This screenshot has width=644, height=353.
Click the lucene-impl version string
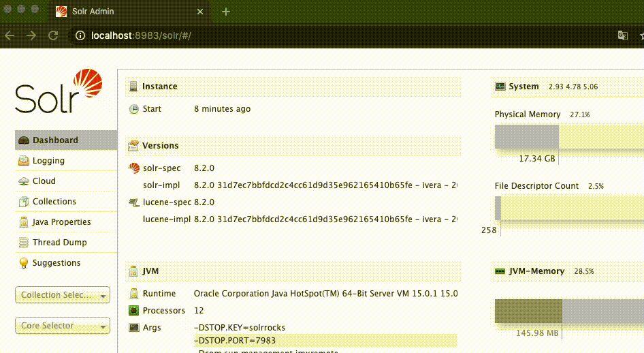coord(325,219)
